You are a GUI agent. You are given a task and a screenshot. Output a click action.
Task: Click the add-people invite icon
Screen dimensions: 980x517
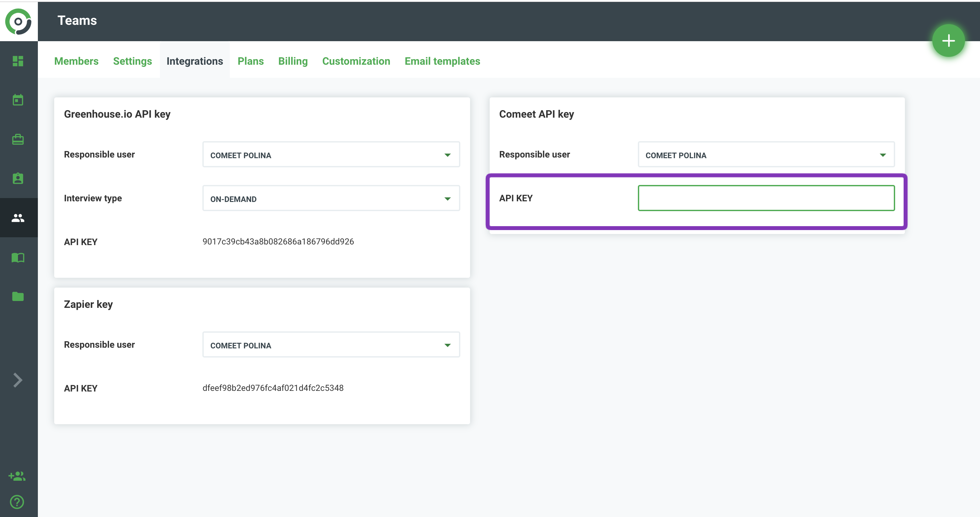point(17,476)
